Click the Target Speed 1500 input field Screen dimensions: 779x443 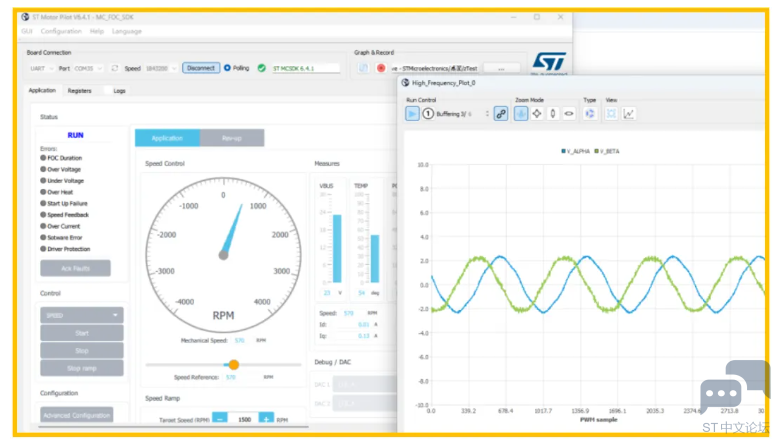[243, 419]
